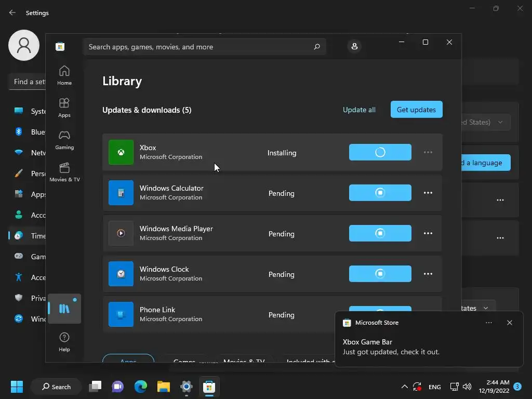
Task: Click the Get updates button
Action: tap(416, 110)
